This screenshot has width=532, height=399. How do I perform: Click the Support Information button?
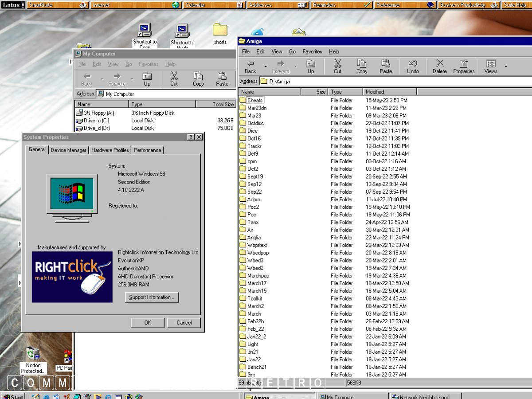point(152,297)
